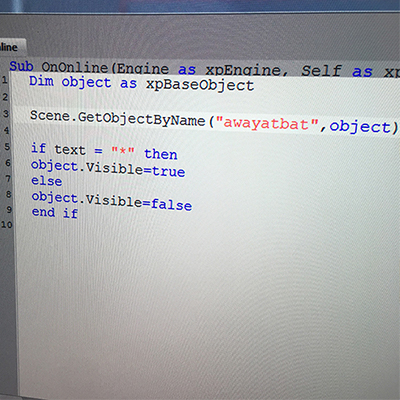This screenshot has height=400, width=400.
Task: Click the object argument after comma
Action: (360, 127)
